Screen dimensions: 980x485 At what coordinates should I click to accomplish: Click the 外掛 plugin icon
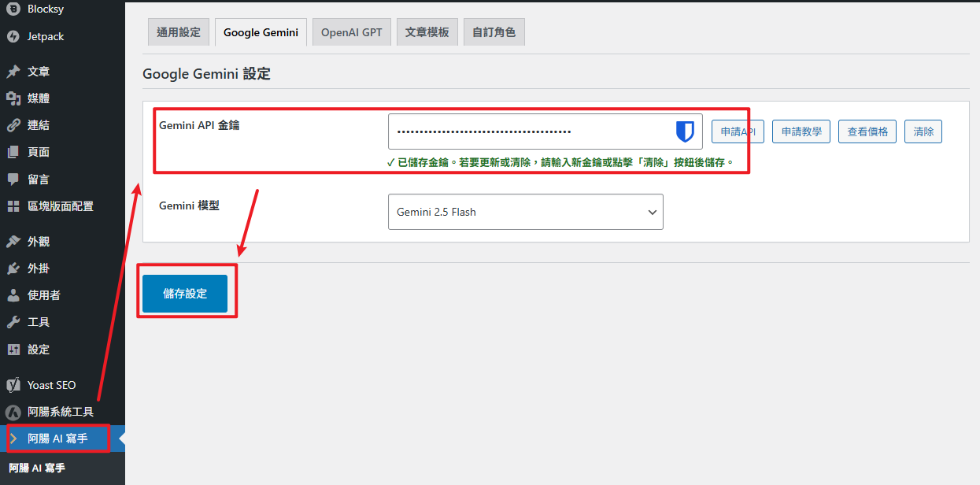13,268
